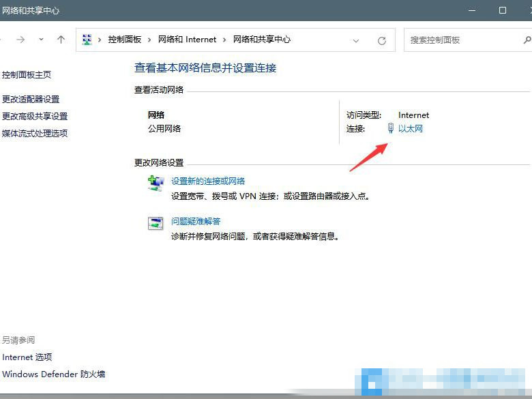The image size is (532, 399).
Task: Expand the address bar history dropdown
Action: [355, 40]
